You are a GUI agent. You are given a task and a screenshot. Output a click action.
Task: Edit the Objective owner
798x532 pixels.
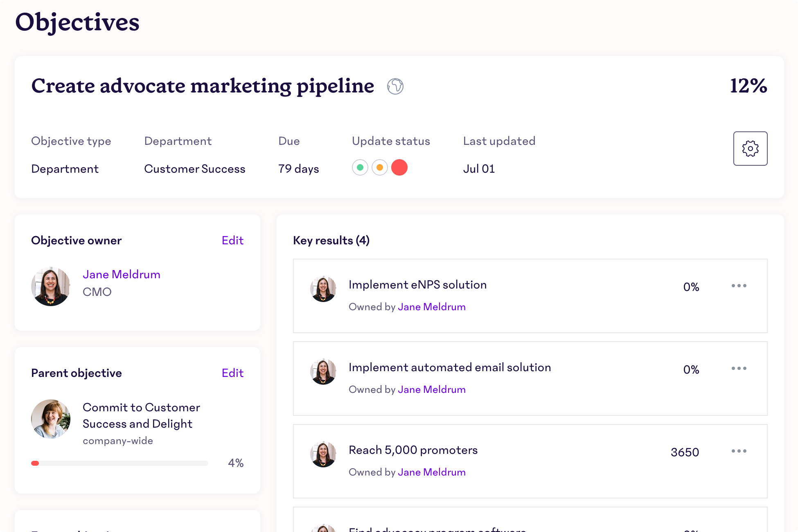pyautogui.click(x=232, y=240)
